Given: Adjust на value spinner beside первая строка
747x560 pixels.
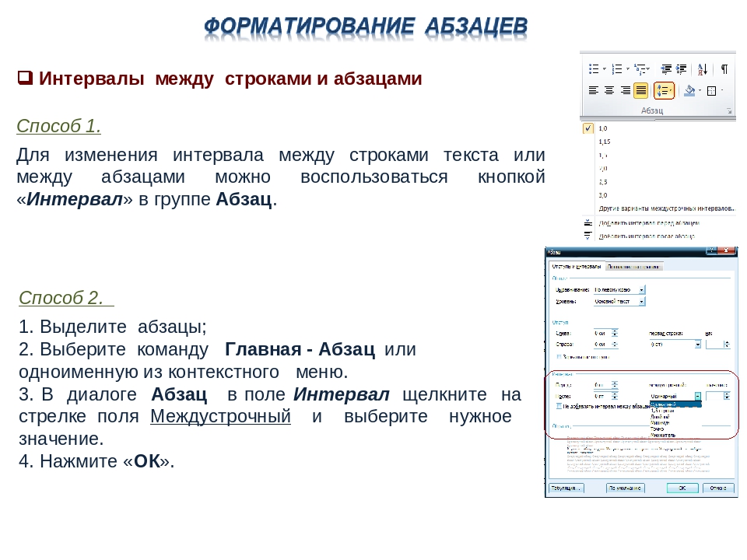Looking at the screenshot, I should tap(727, 344).
